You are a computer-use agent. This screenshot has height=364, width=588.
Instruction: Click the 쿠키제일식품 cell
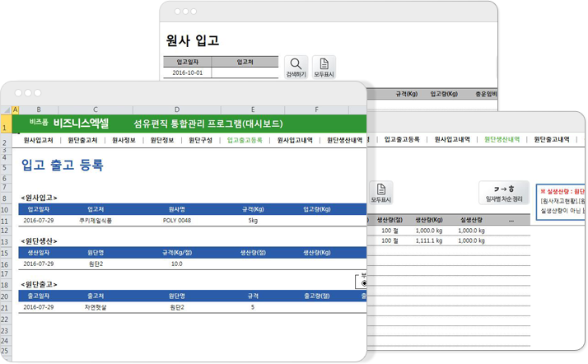(x=96, y=221)
